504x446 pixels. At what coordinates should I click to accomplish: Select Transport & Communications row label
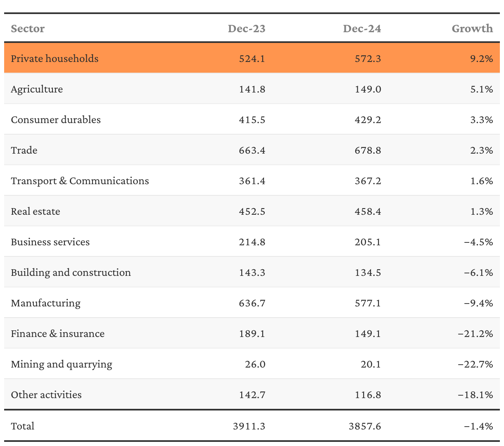tap(80, 181)
